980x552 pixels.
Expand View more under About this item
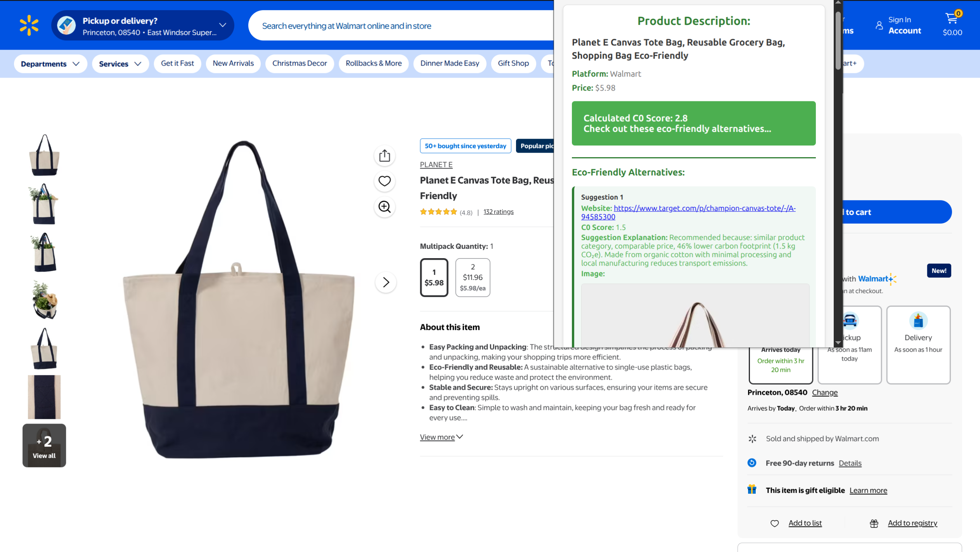click(442, 437)
